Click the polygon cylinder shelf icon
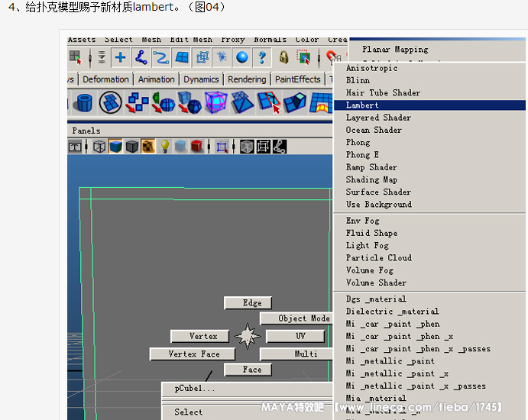The width and height of the screenshot is (528, 420). point(84,102)
